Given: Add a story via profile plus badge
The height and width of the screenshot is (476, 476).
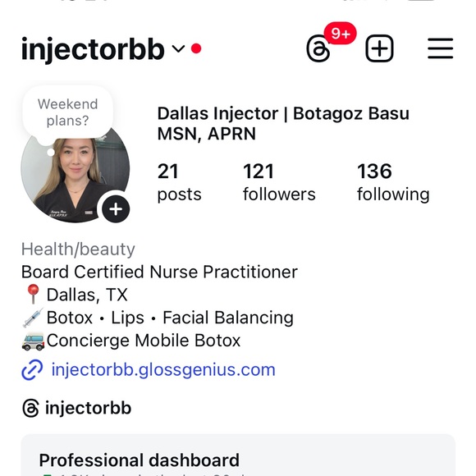Looking at the screenshot, I should coord(116,209).
